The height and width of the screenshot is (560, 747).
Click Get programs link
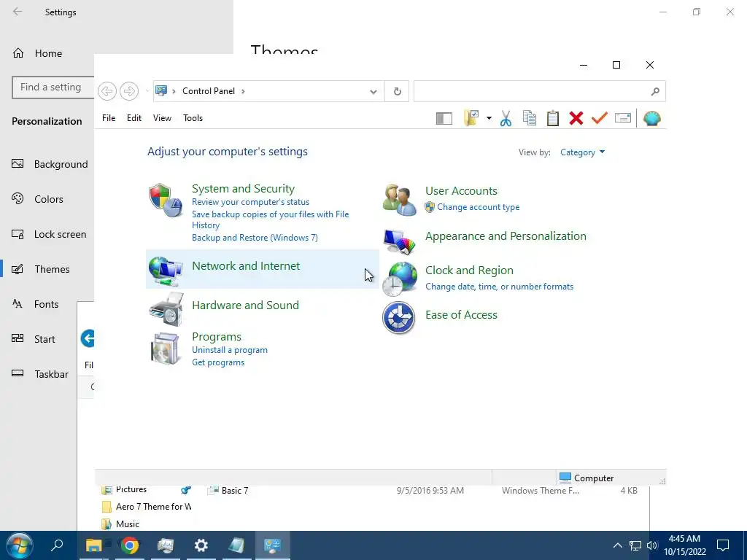217,362
